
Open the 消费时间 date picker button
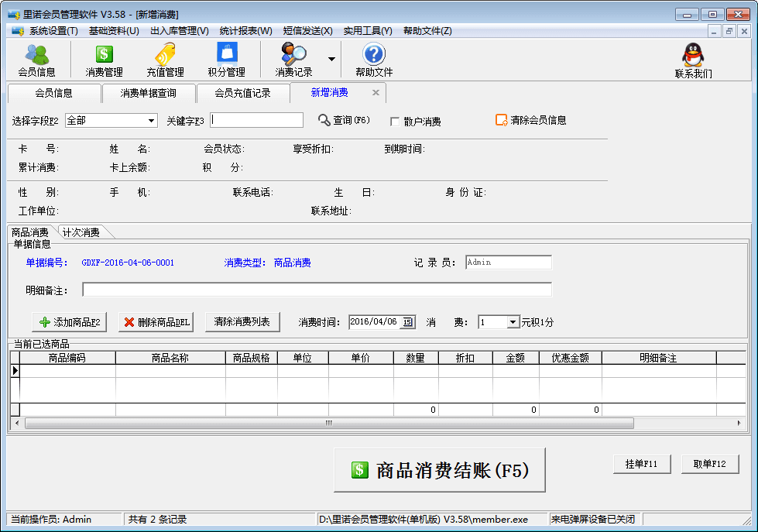(x=408, y=321)
